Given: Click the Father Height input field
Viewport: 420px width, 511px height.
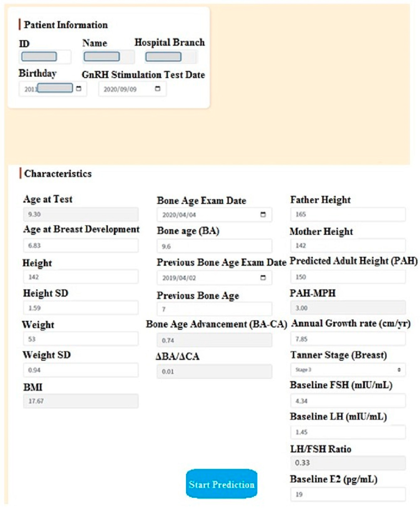Looking at the screenshot, I should tap(348, 214).
